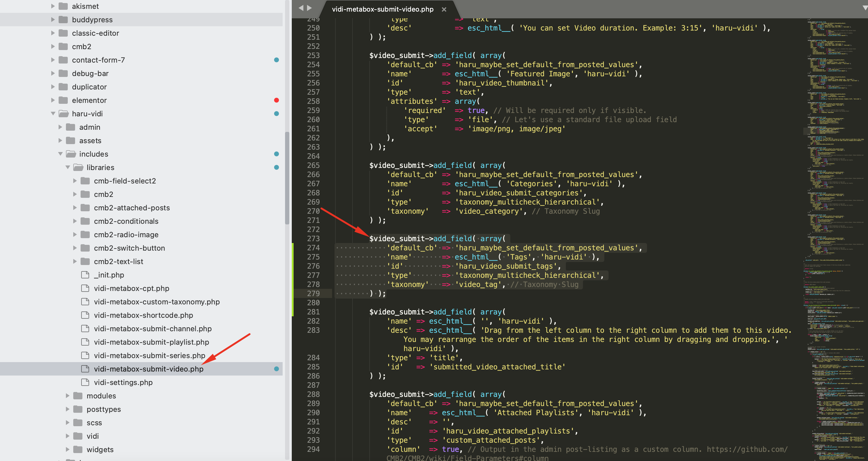Select the cmb2 folder under libraries
This screenshot has width=868, height=461.
click(x=103, y=194)
